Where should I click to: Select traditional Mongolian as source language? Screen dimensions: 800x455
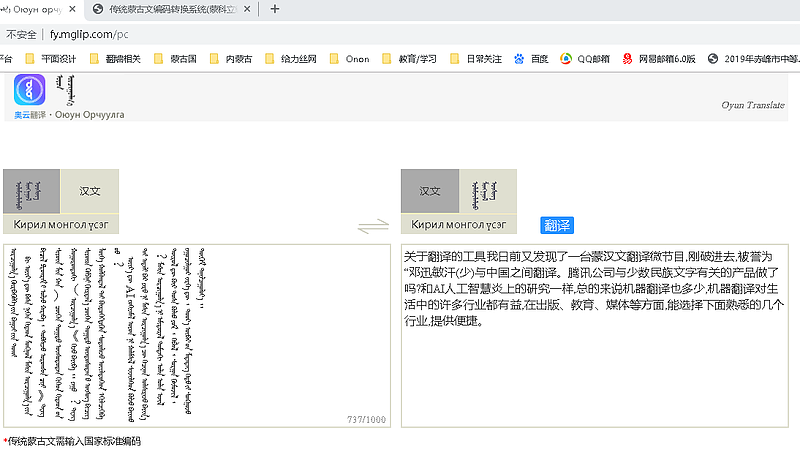32,191
